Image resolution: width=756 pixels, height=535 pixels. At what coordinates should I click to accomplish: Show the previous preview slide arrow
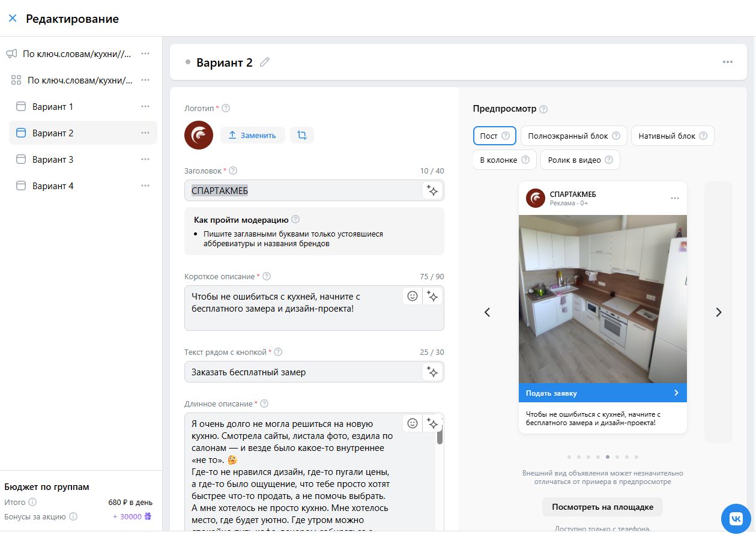point(488,312)
